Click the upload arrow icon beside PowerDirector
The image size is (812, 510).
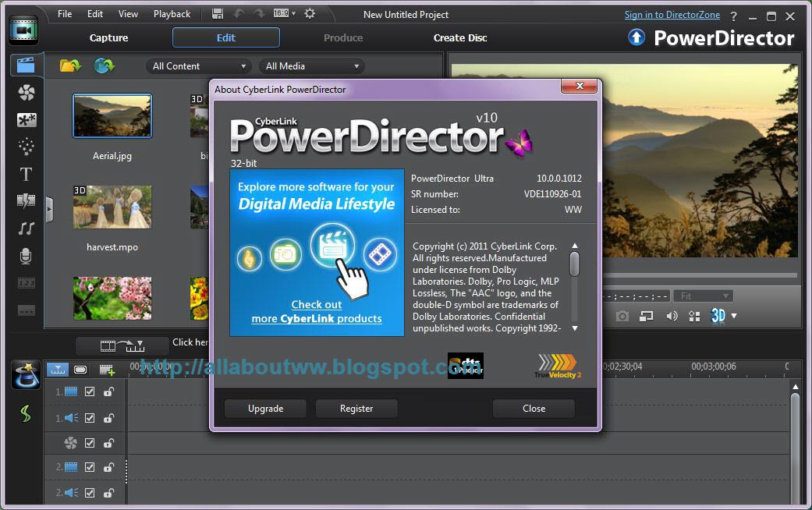click(x=636, y=37)
